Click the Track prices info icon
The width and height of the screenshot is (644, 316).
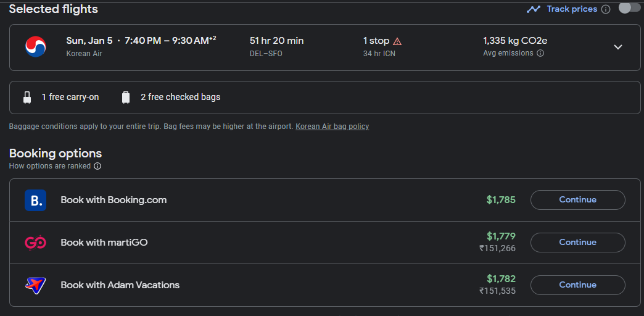coord(606,9)
